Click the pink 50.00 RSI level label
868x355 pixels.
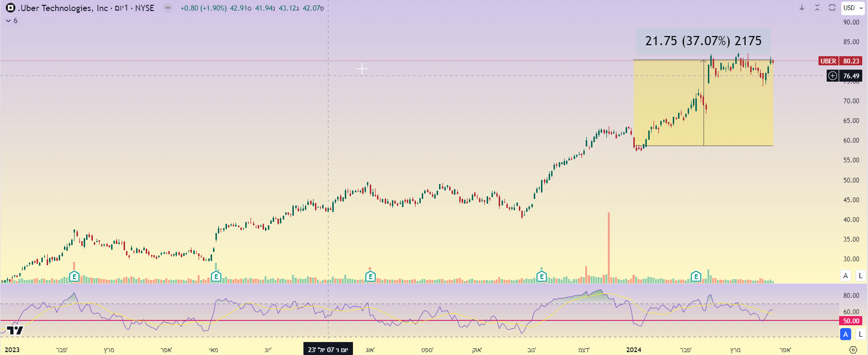[851, 321]
